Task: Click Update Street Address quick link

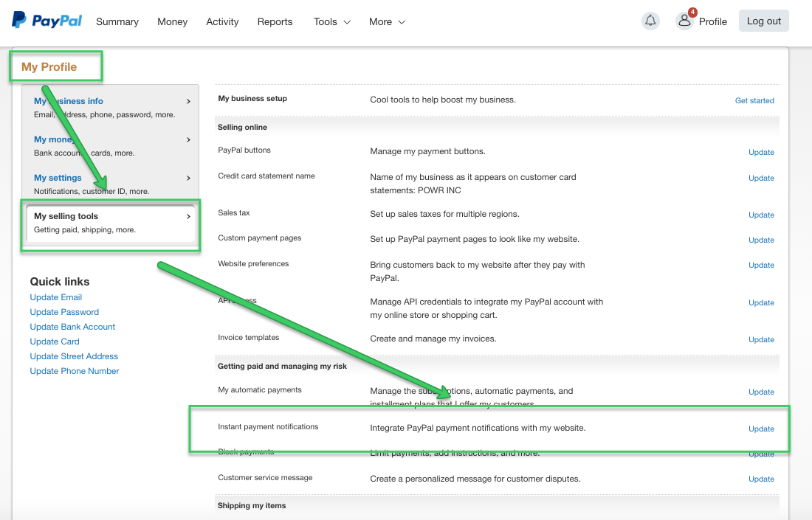Action: point(74,356)
